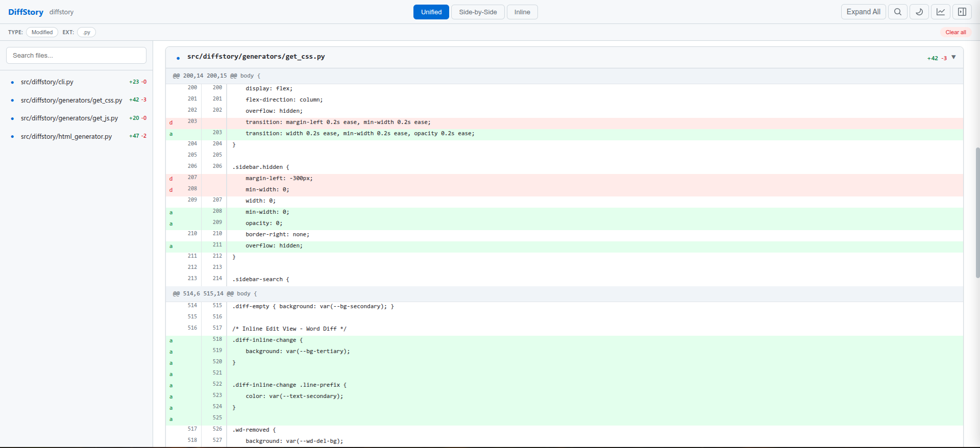Click the 'flex-direction: column;' line
Viewport: 980px width, 448px height.
[x=565, y=100]
